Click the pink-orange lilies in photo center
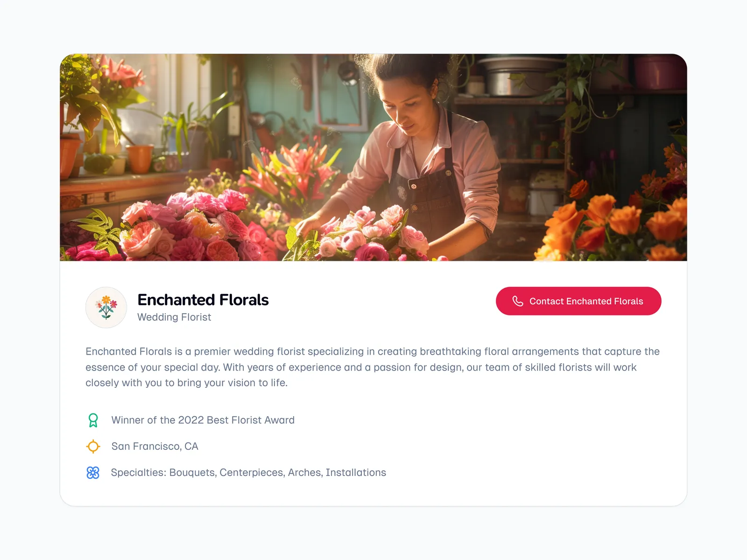Screen dimensions: 747x560 click(x=292, y=172)
